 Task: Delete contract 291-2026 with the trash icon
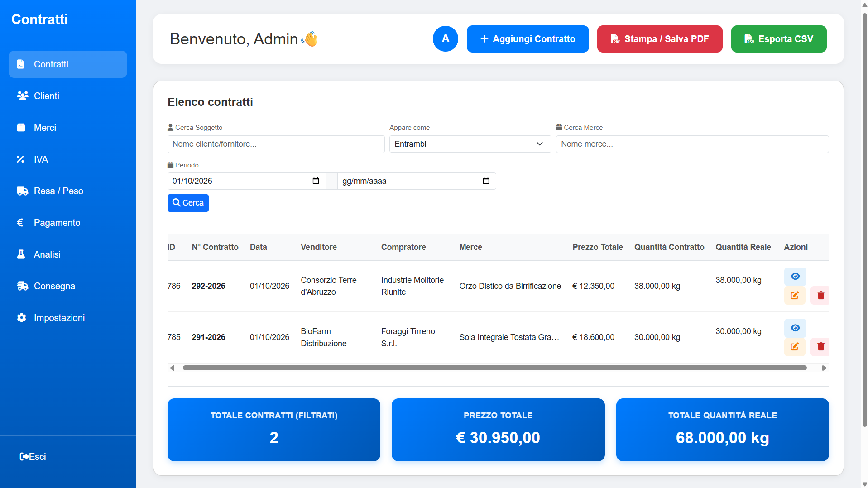click(x=820, y=347)
